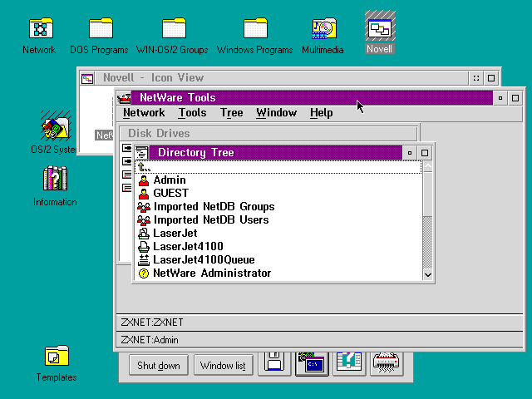Open the Network menu

tap(144, 113)
